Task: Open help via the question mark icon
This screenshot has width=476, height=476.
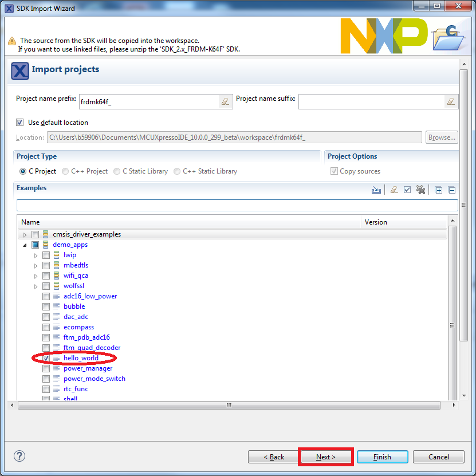Action: click(x=19, y=456)
